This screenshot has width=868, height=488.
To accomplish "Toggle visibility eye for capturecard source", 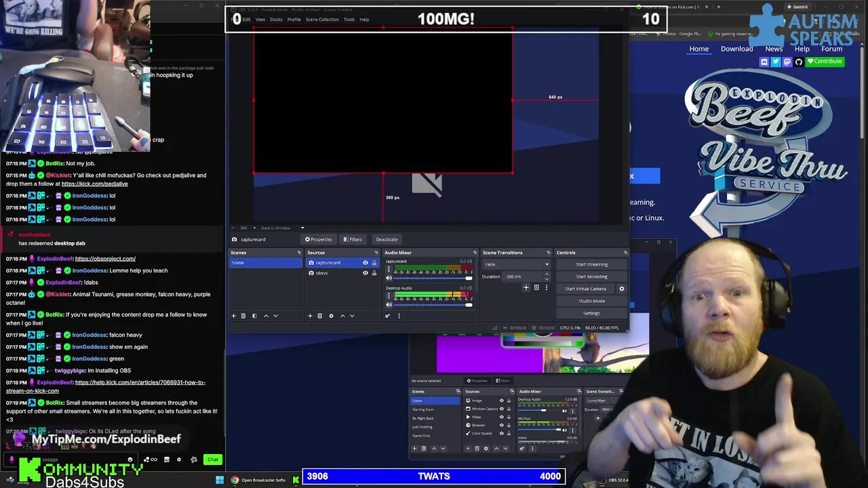I will coord(366,263).
